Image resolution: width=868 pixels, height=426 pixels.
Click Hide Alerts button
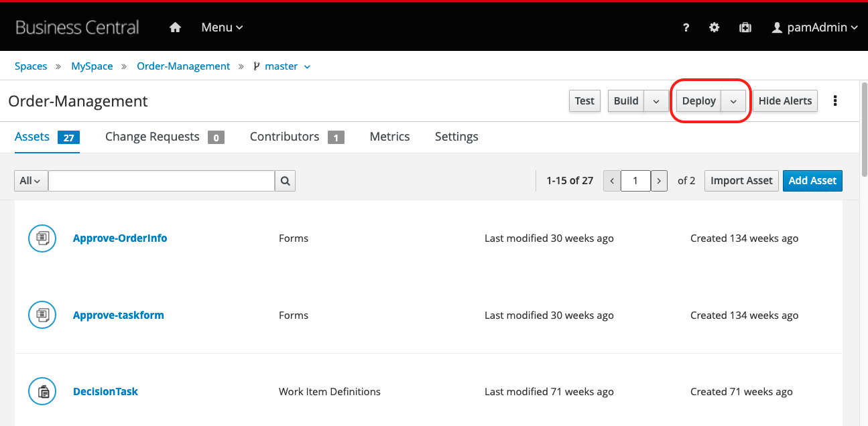coord(785,101)
